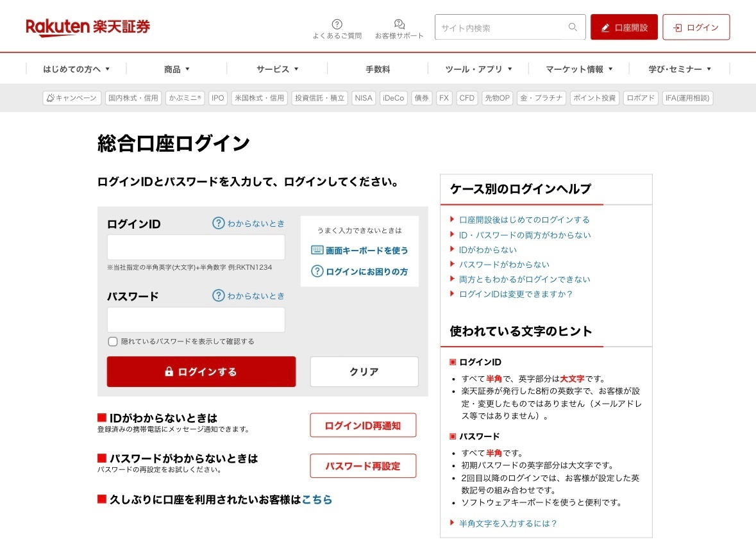This screenshot has height=544, width=756.
Task: Select the かぶミニ tag
Action: coord(185,98)
